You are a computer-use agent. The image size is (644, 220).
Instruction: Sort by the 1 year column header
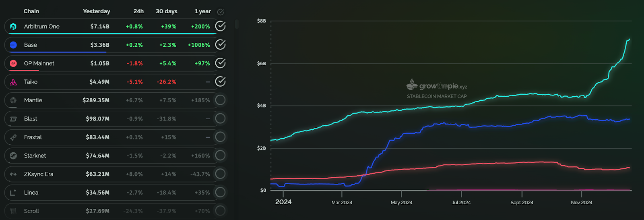pos(203,11)
